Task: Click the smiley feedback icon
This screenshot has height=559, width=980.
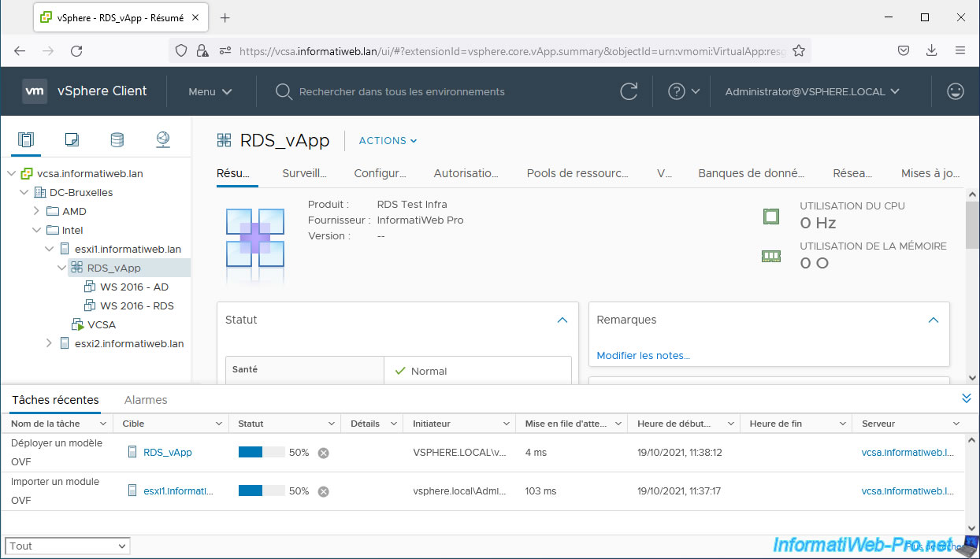Action: click(956, 91)
